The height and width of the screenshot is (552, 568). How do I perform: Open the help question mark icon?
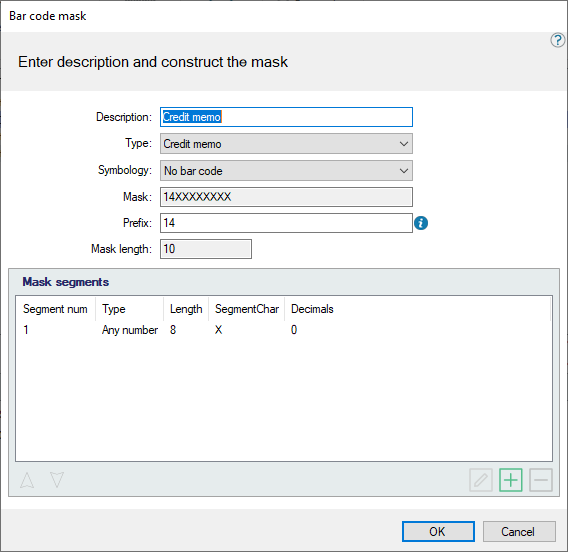coord(557,40)
